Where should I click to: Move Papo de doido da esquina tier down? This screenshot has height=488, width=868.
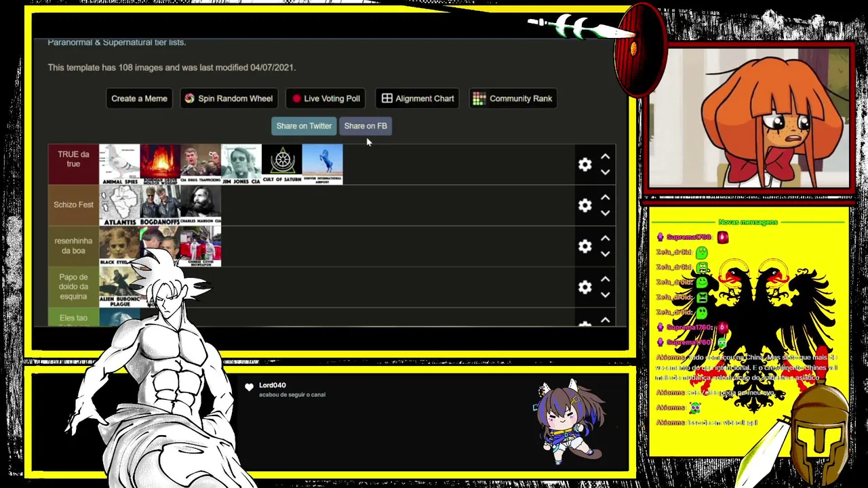click(605, 294)
